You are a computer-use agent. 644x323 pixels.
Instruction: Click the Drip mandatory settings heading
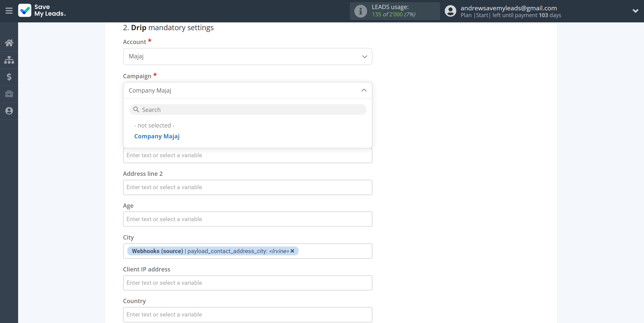point(168,27)
